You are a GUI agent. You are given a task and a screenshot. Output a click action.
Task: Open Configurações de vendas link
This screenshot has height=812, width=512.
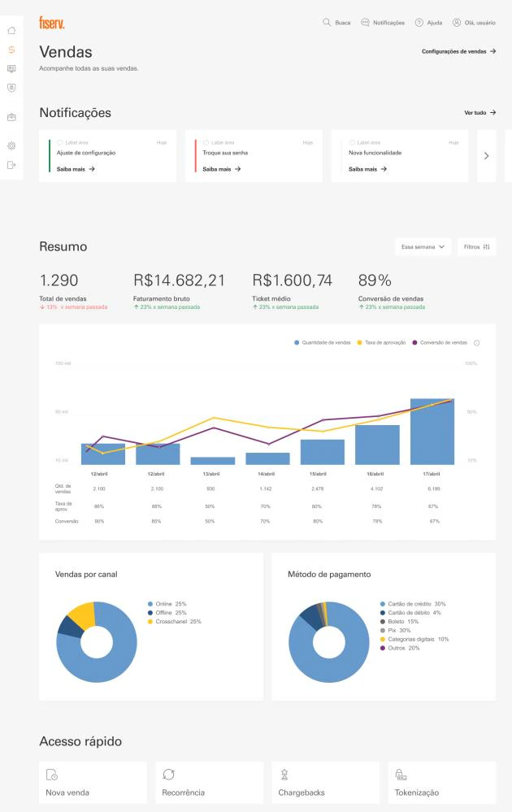coord(458,51)
